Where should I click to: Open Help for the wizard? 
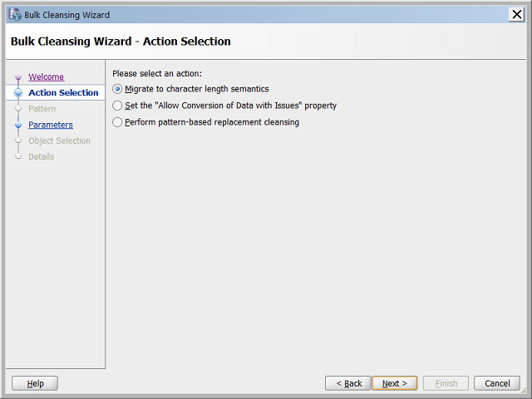pyautogui.click(x=35, y=383)
